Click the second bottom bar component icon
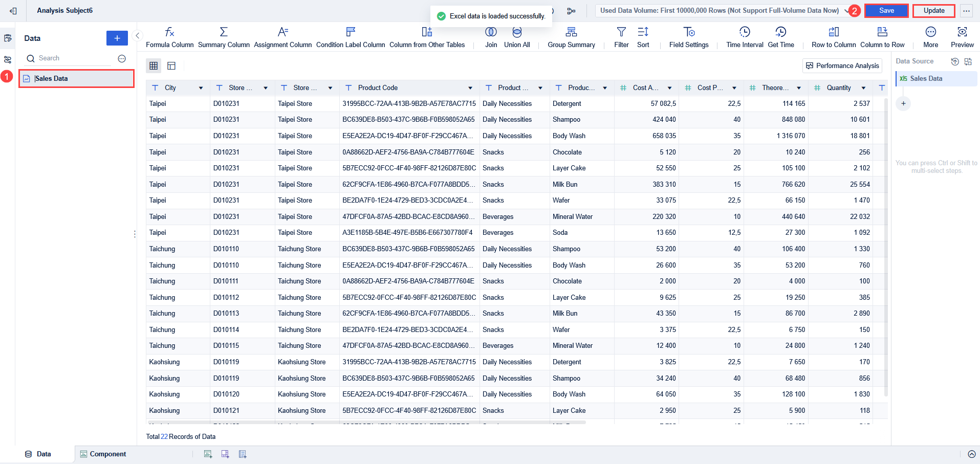 (225, 454)
